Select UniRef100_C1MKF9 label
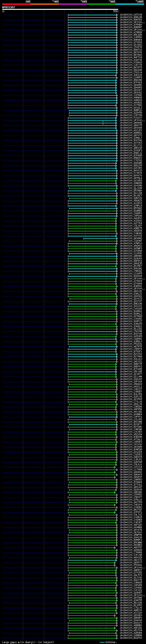 click(x=131, y=77)
